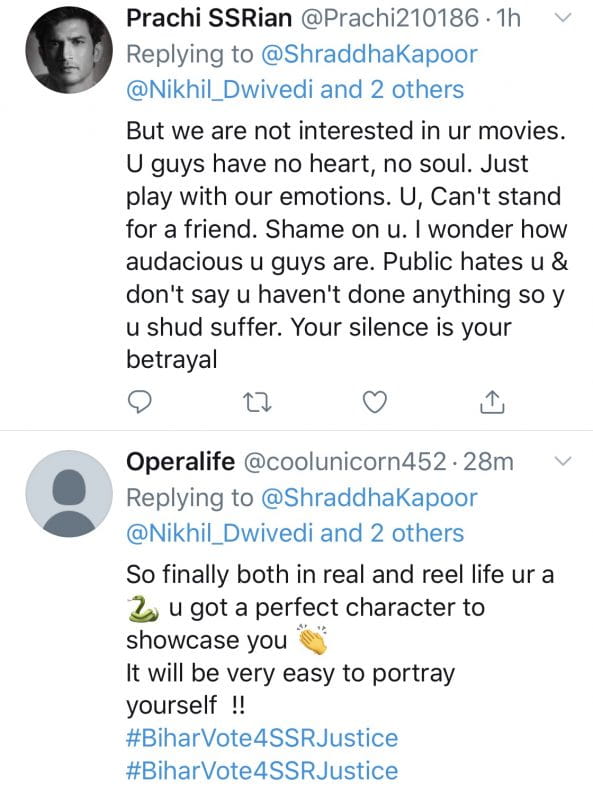
Task: Open second #BiharVote4SSRJustice hashtag
Action: pos(262,771)
